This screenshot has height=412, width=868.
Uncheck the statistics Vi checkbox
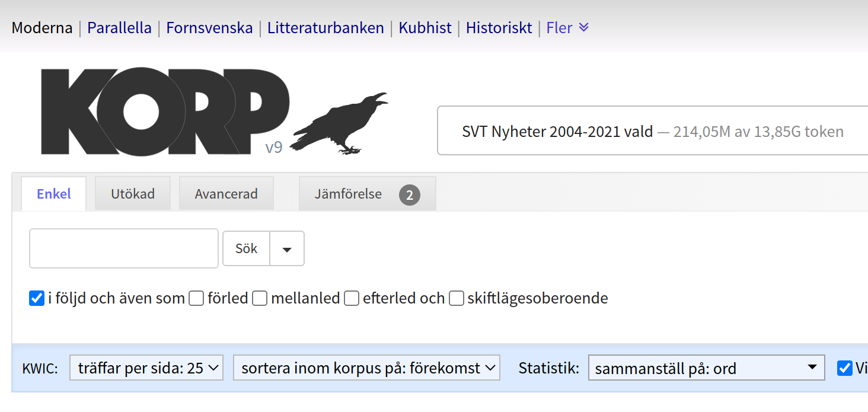(x=844, y=368)
